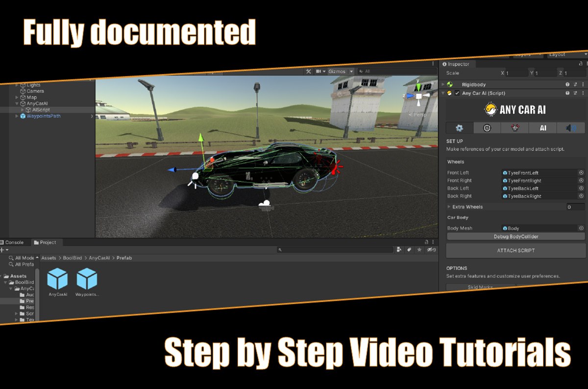This screenshot has width=588, height=389.
Task: Toggle favorites star in Project panel
Action: click(419, 250)
